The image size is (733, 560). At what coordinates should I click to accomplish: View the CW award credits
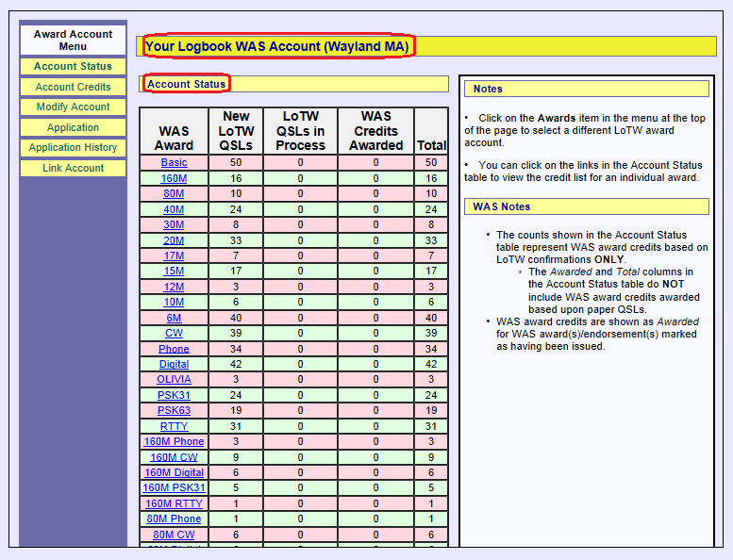click(174, 334)
